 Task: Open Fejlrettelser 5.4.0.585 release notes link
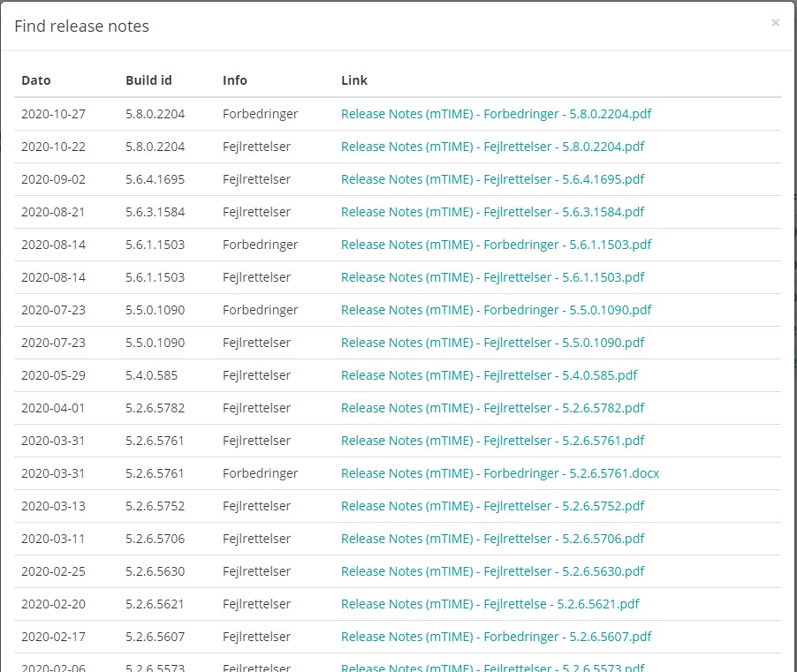tap(489, 375)
